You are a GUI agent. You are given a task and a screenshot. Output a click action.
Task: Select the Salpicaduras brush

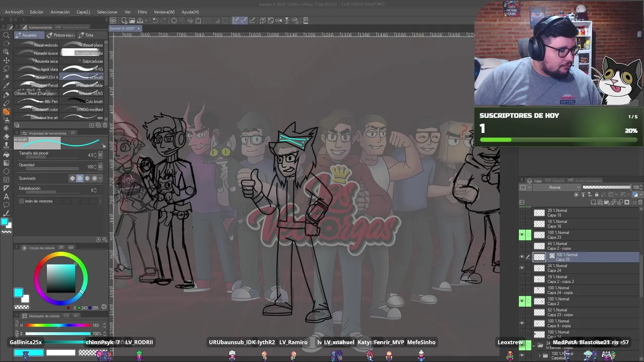point(83,61)
